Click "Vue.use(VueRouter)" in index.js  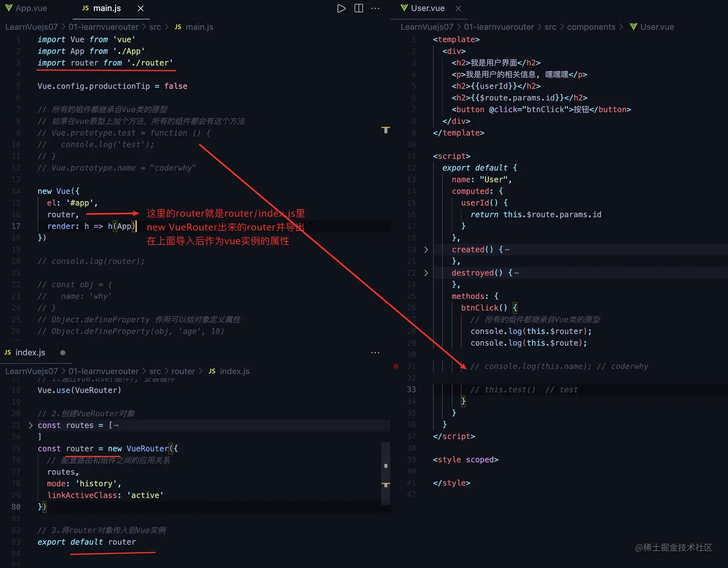79,390
